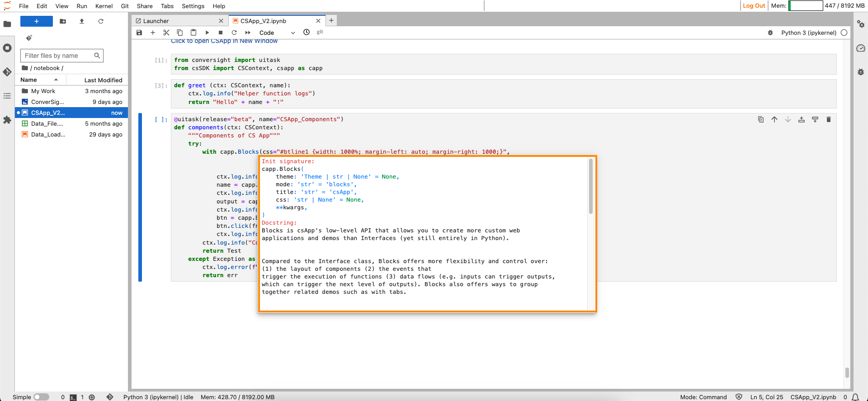Cut the selected cell with scissors icon

pos(166,33)
